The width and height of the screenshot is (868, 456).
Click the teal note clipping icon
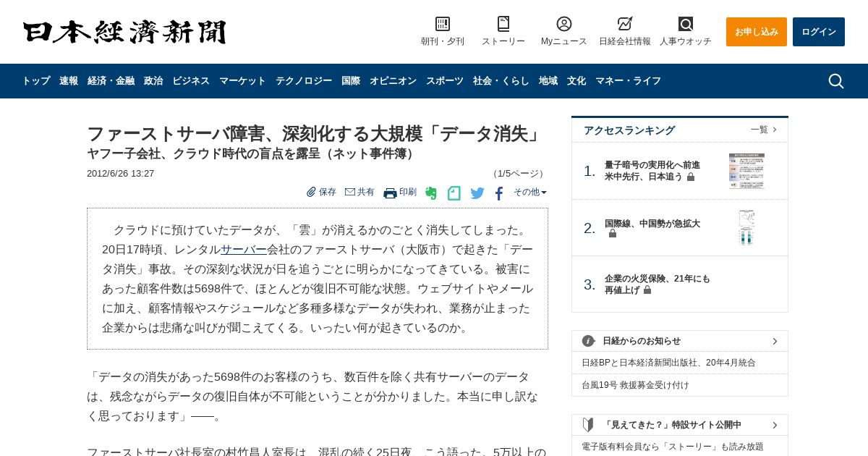point(454,193)
